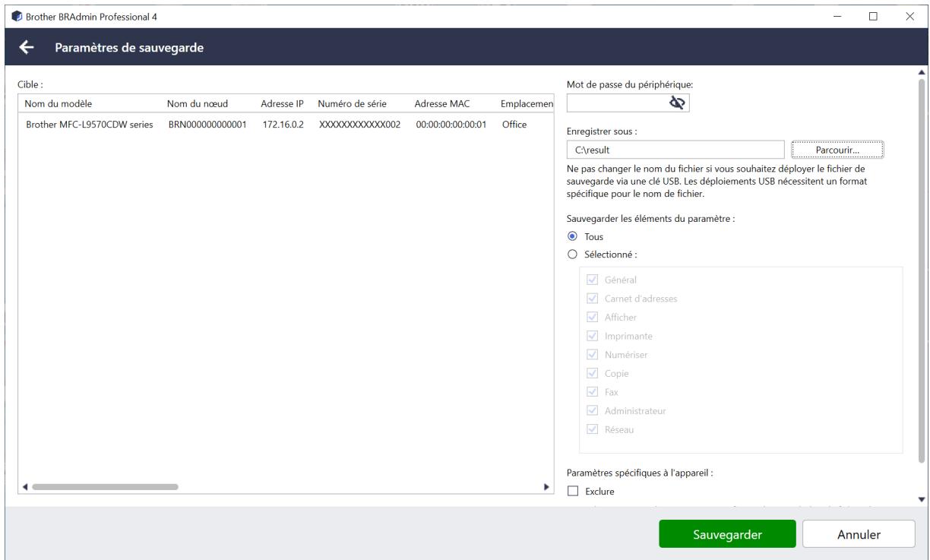930x560 pixels.
Task: Toggle the Général checkbox
Action: click(x=593, y=280)
